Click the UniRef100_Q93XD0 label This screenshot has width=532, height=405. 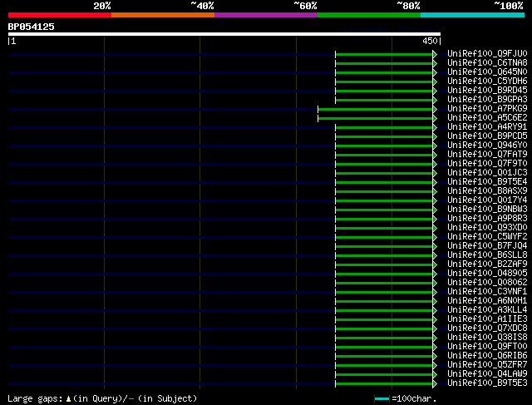[x=487, y=228]
